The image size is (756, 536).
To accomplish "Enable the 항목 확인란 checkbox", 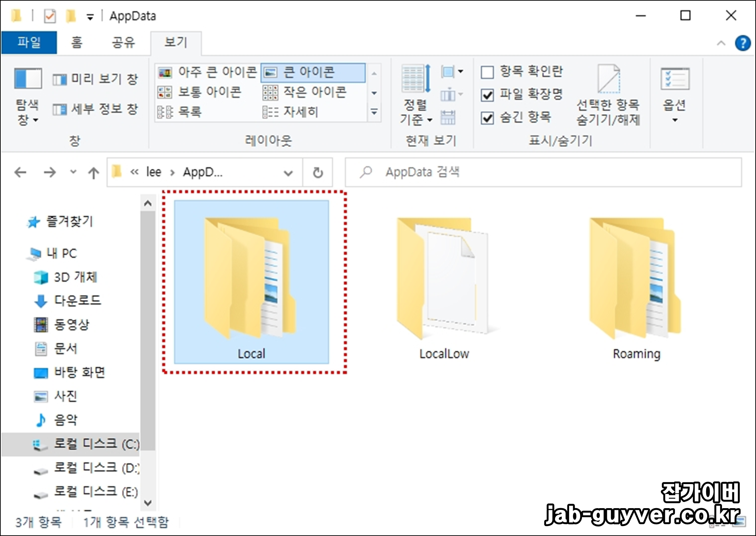I will pyautogui.click(x=487, y=72).
